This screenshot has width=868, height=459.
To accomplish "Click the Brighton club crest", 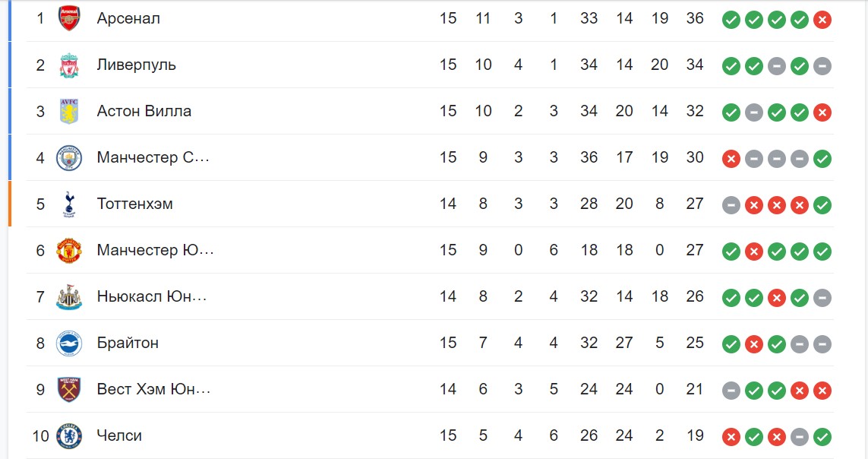I will tap(69, 343).
